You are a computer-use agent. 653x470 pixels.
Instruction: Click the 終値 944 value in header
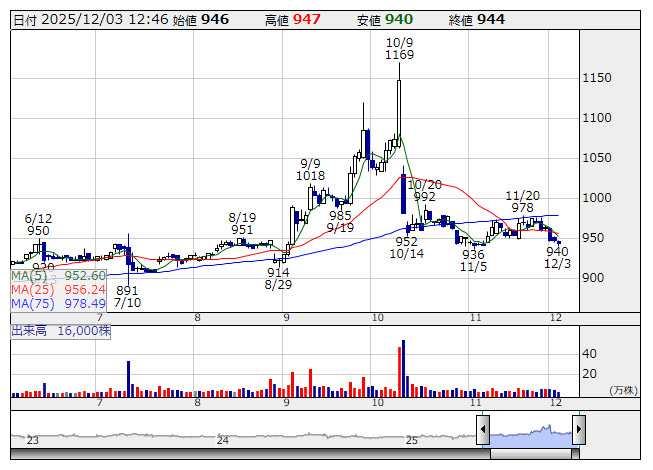click(x=490, y=19)
